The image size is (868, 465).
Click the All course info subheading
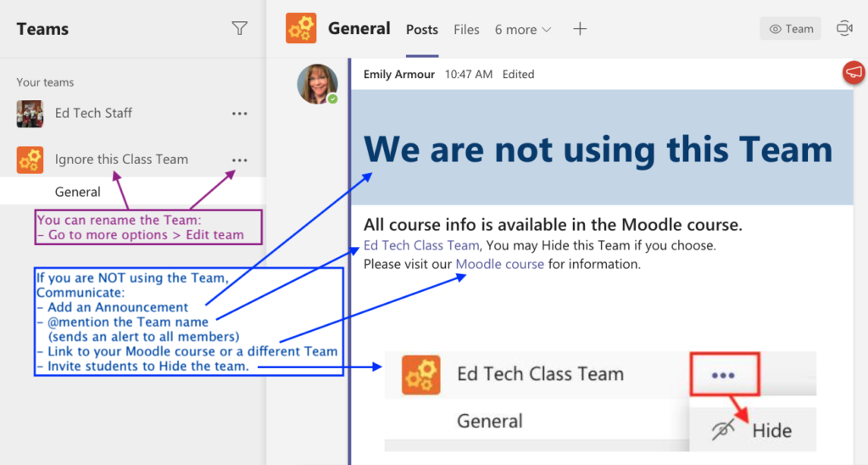(x=553, y=225)
